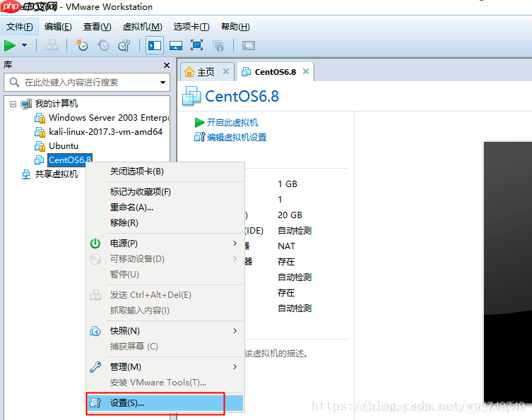Close the 主页 tab
532x420 pixels.
[226, 71]
